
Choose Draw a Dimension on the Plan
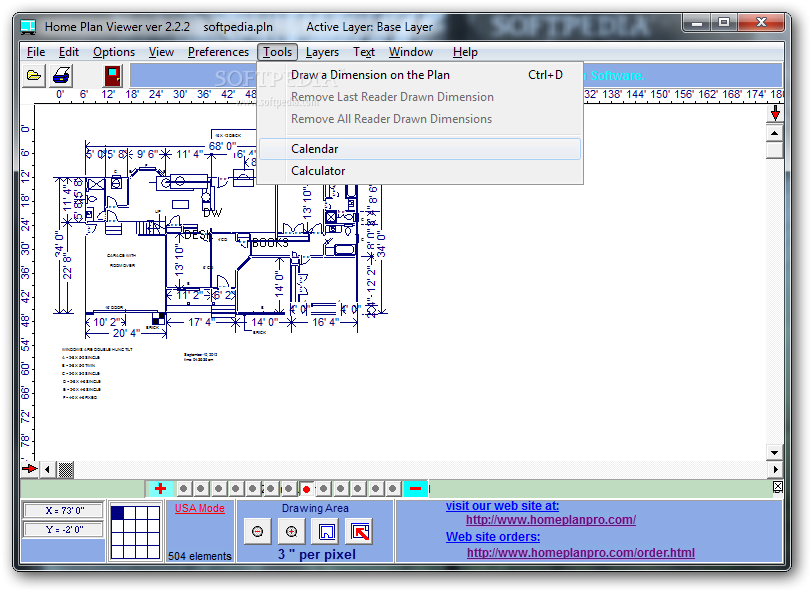420,75
